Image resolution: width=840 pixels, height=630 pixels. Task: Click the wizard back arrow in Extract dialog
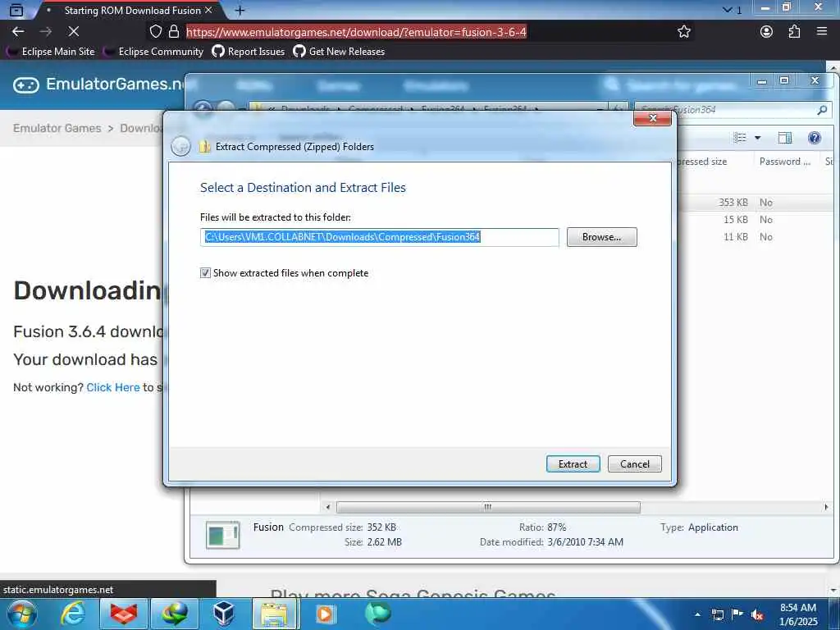(x=180, y=146)
